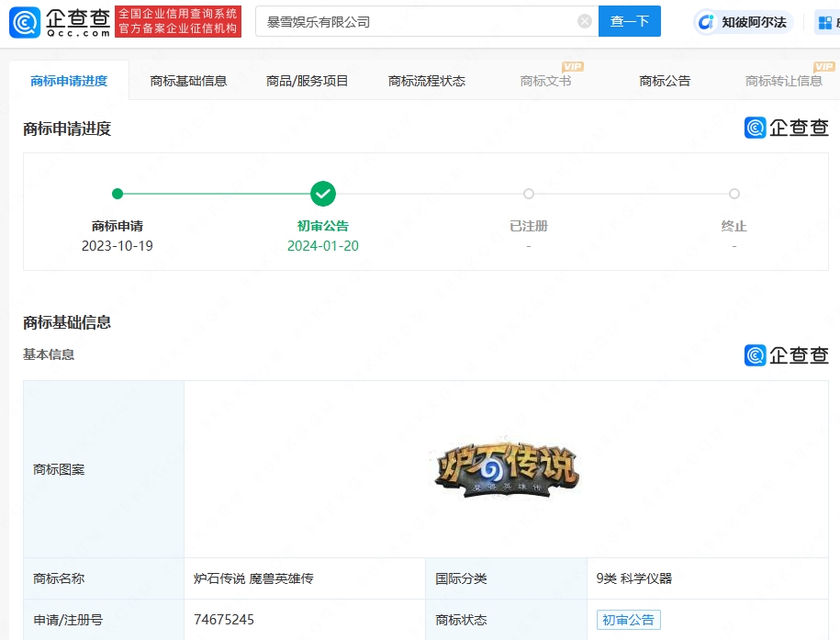Select the 终止 progress step circle
Screen dimensions: 840x640
tap(734, 194)
